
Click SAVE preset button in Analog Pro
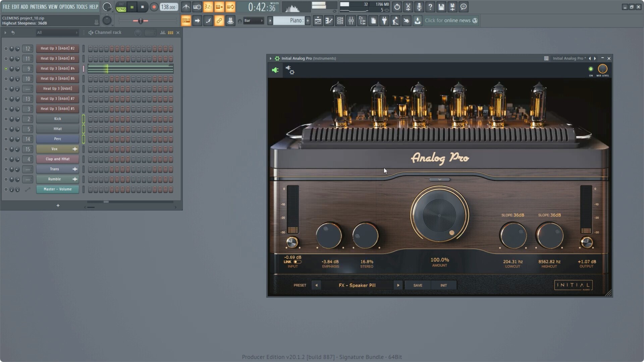click(x=418, y=285)
